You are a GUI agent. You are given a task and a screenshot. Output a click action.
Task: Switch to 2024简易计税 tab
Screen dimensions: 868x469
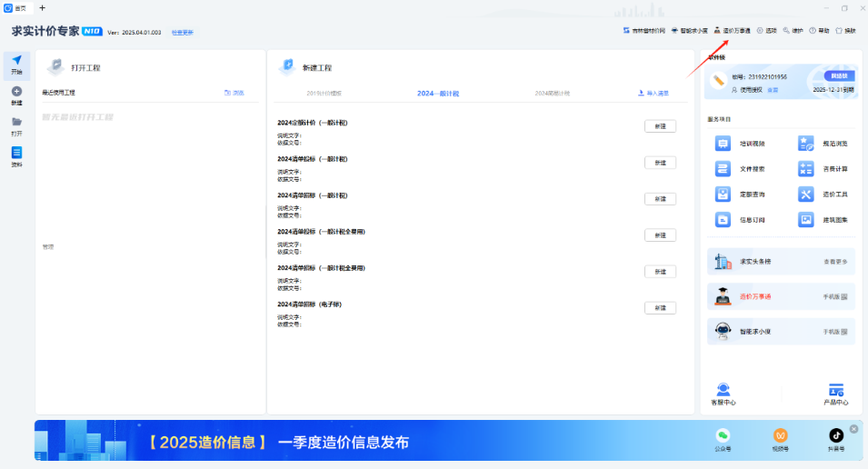553,94
